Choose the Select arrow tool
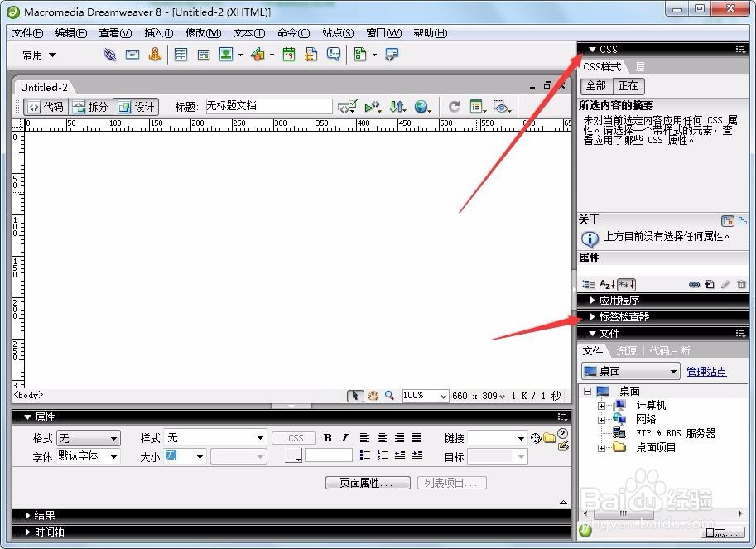 click(x=355, y=396)
